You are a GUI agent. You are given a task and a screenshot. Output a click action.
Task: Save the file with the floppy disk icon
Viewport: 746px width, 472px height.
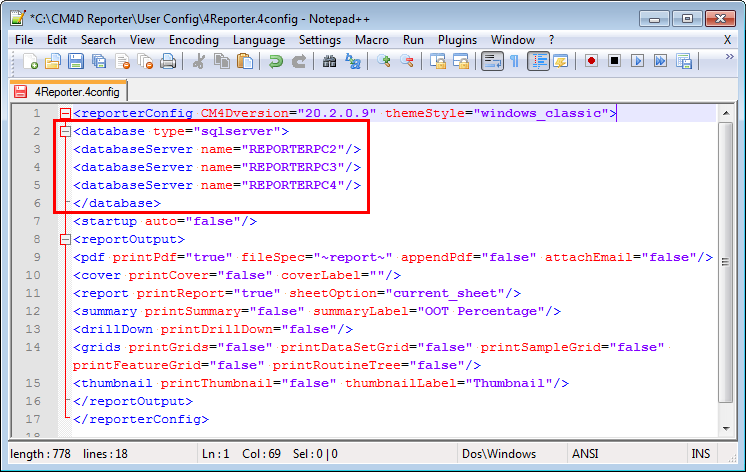(x=76, y=61)
